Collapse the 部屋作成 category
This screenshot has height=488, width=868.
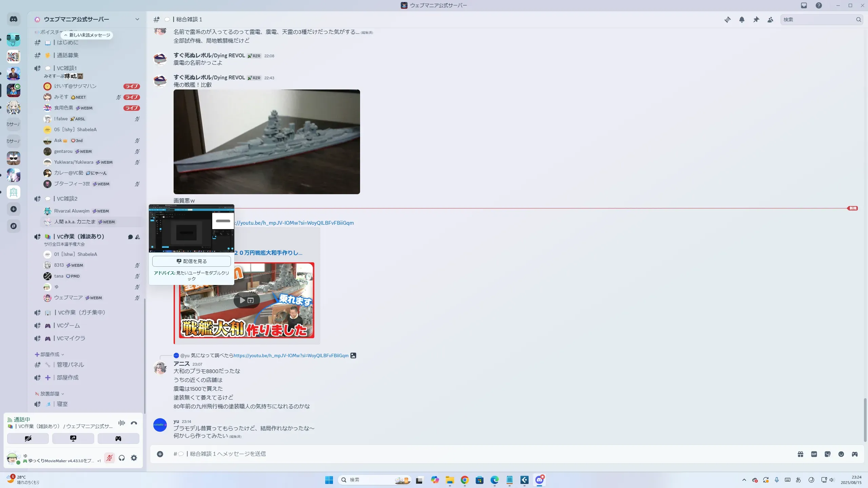pos(50,354)
